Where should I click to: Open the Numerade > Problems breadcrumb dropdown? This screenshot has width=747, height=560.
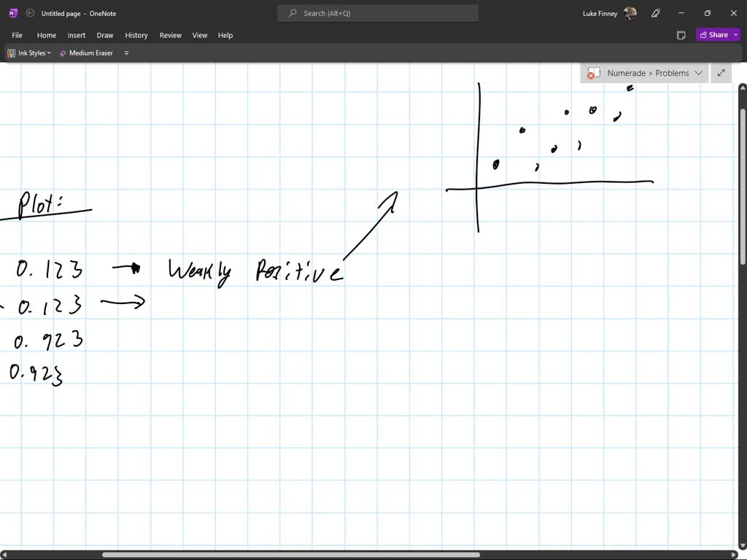pyautogui.click(x=699, y=73)
